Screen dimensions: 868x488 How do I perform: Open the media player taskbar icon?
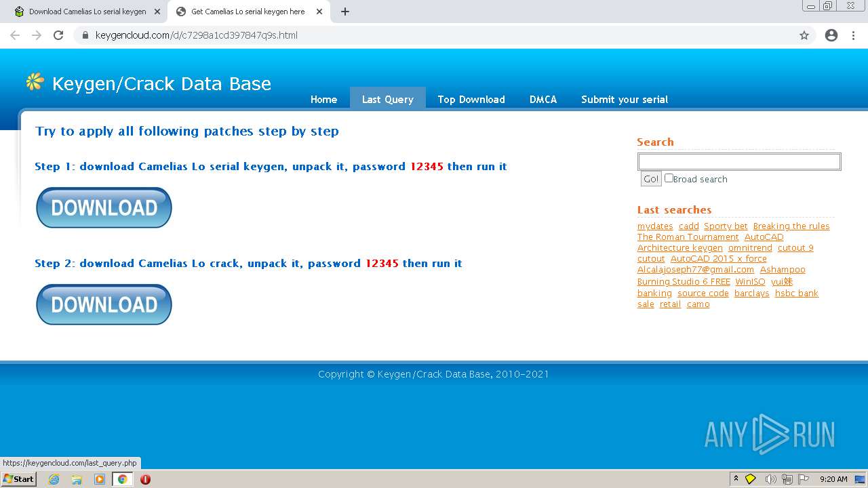pyautogui.click(x=100, y=479)
